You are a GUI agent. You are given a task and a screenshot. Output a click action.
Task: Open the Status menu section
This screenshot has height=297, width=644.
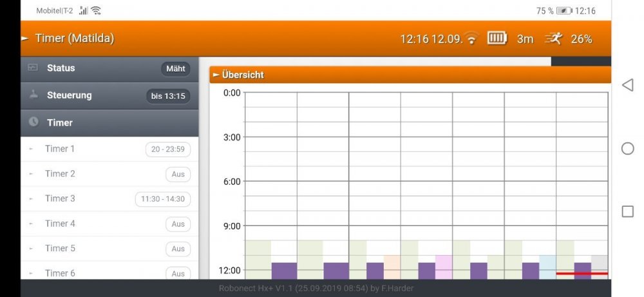point(61,68)
